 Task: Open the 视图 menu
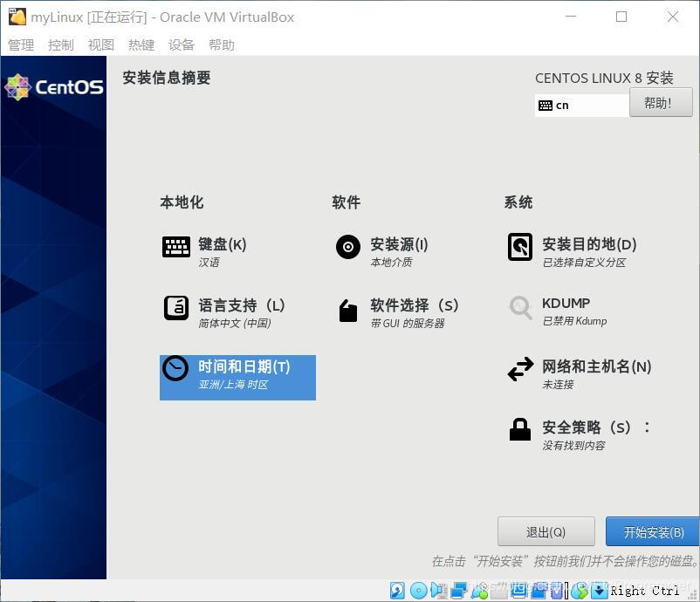pyautogui.click(x=101, y=44)
